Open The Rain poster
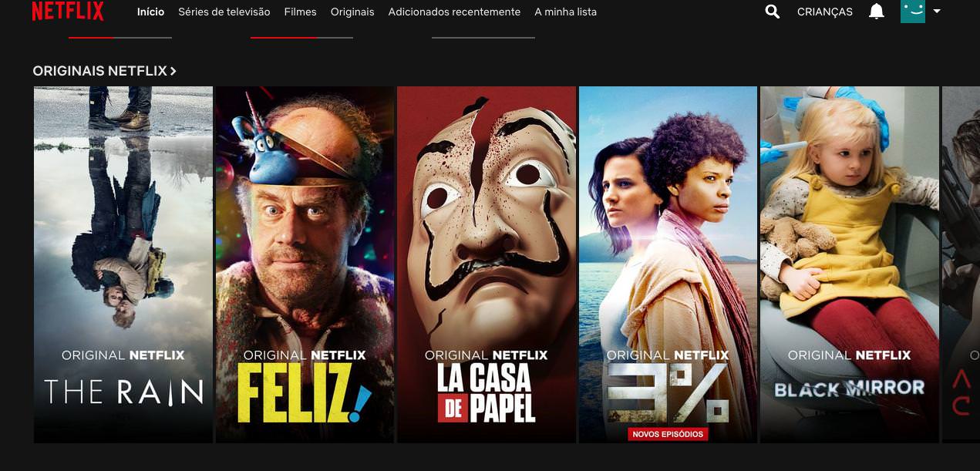980x471 pixels. 123,264
